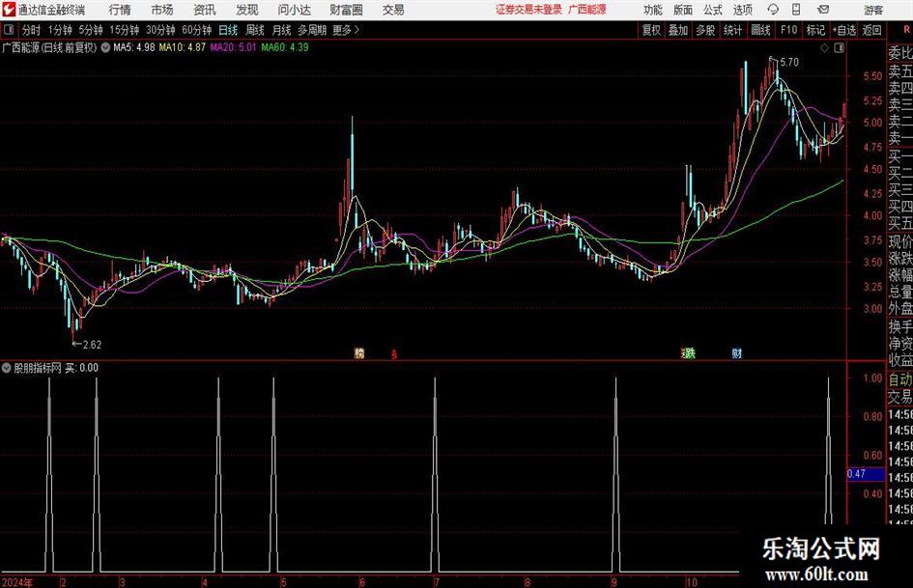Screen dimensions: 913x588
Task: Open the 行情 menu
Action: click(120, 10)
